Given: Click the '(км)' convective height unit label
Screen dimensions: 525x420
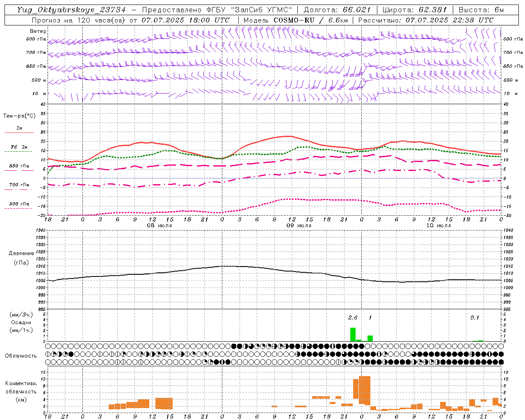Looking at the screenshot, I should 21,399.
